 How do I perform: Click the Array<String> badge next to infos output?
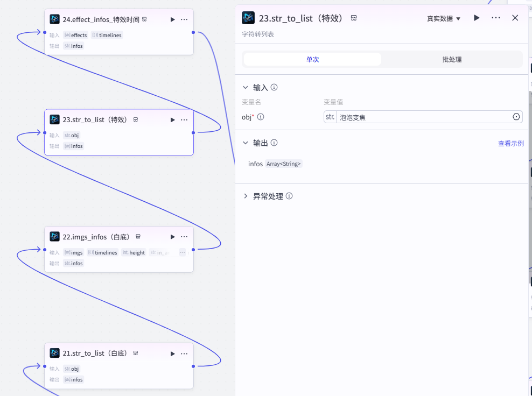click(284, 164)
